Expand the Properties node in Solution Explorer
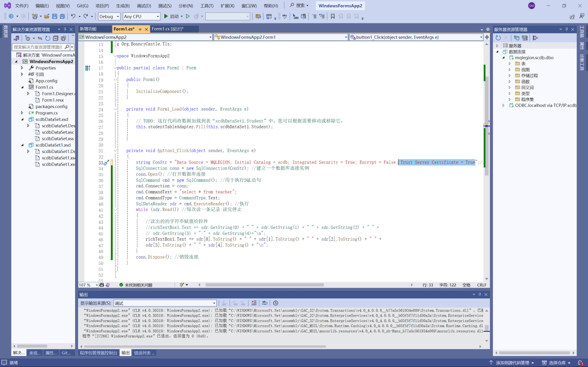The image size is (588, 367). click(x=22, y=68)
